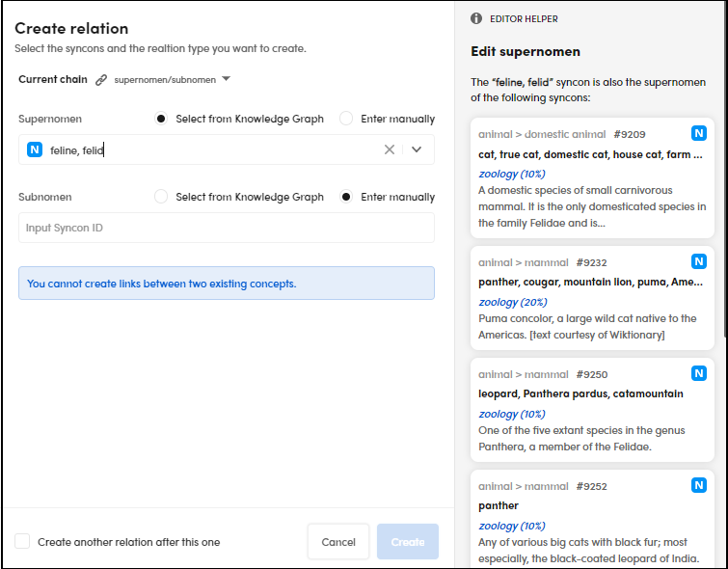Click the blue N icon in Supernomen field
This screenshot has width=728, height=569.
(x=35, y=149)
